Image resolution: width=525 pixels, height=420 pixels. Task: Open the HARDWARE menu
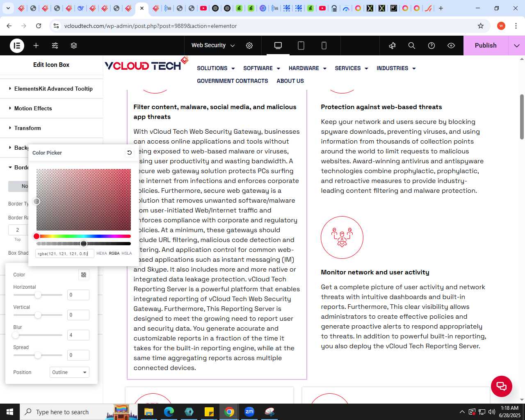[x=308, y=68]
